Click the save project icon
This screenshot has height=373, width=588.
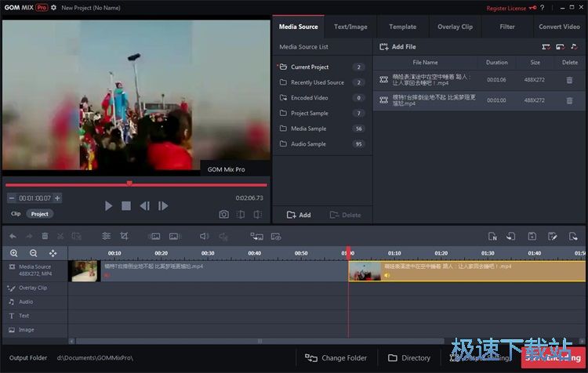pos(532,236)
